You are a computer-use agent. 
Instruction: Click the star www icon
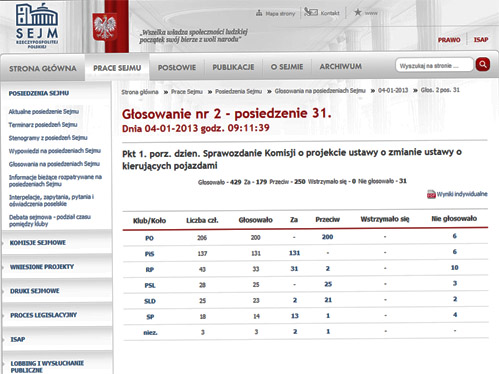click(x=358, y=12)
